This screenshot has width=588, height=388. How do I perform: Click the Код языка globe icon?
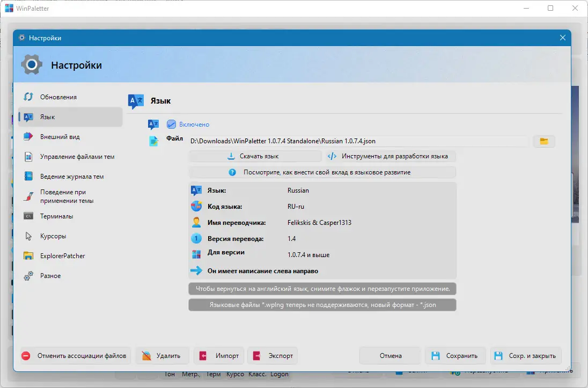(x=196, y=207)
